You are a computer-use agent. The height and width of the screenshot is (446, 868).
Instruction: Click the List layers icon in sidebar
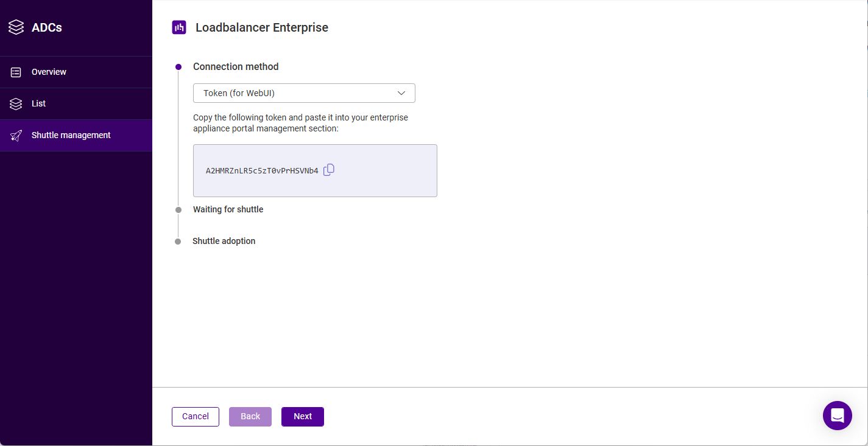click(16, 103)
